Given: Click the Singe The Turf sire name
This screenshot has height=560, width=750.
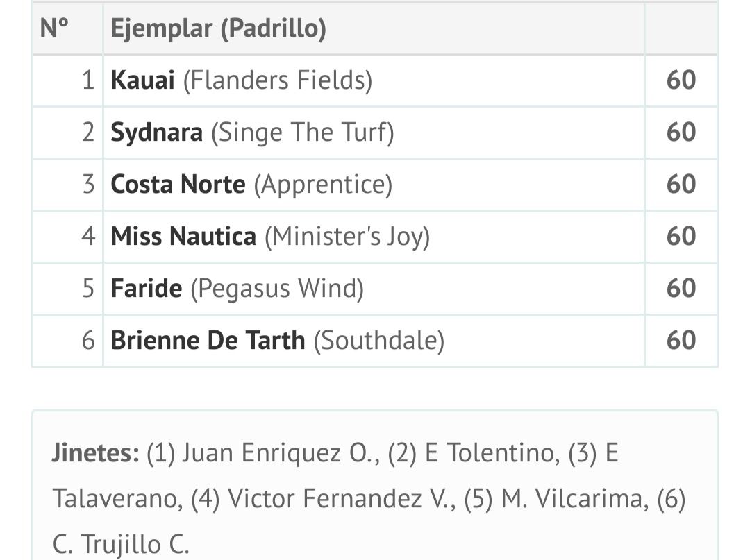Looking at the screenshot, I should 302,133.
